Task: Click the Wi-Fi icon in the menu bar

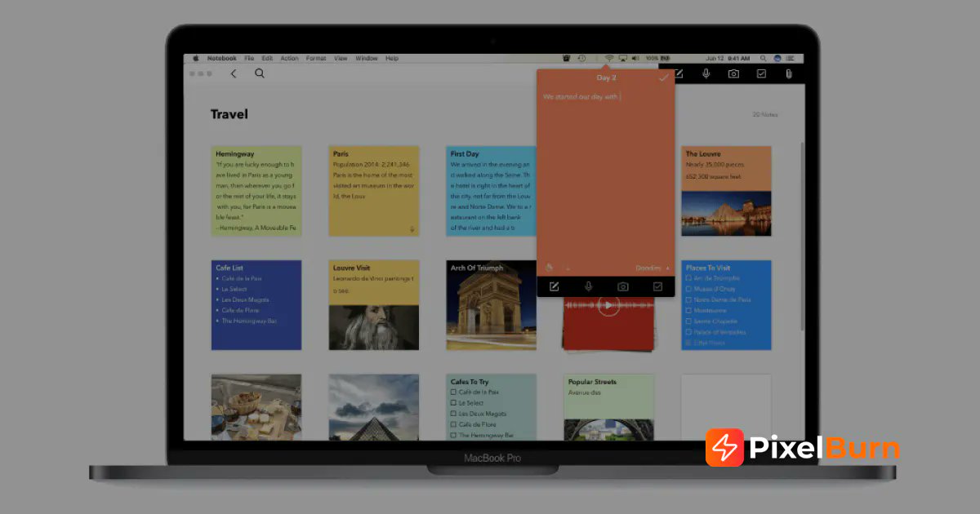Action: (x=608, y=58)
